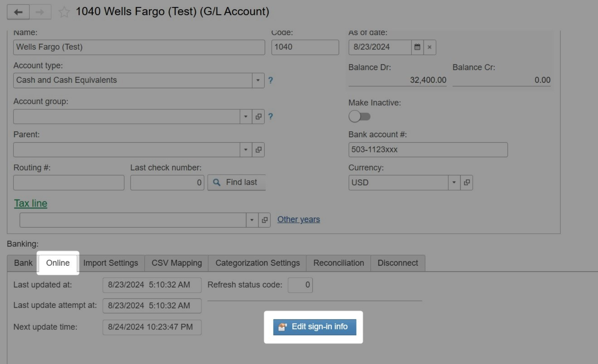Switch to the CSV Mapping tab
Viewport: 598px width, 364px height.
[176, 263]
